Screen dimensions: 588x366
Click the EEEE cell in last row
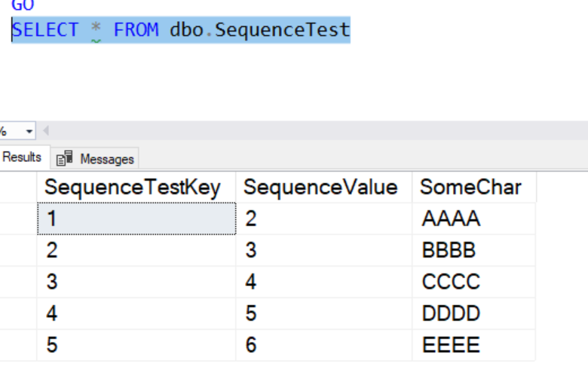click(x=451, y=345)
